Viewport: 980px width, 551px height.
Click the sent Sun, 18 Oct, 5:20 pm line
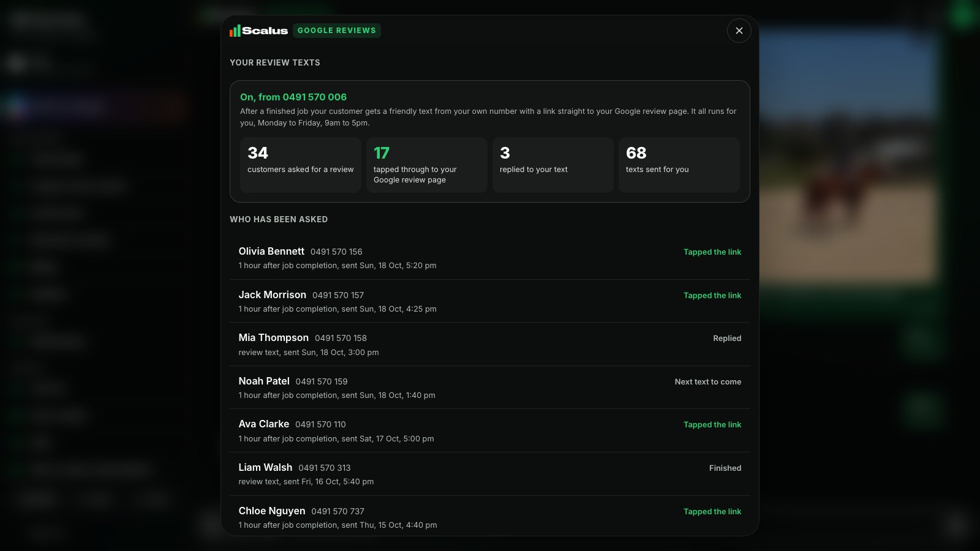[x=337, y=266]
